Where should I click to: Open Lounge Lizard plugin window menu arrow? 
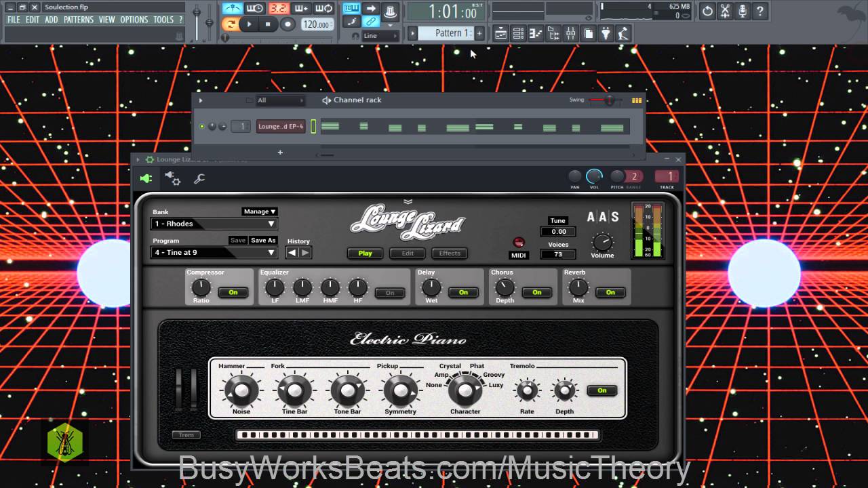click(138, 160)
